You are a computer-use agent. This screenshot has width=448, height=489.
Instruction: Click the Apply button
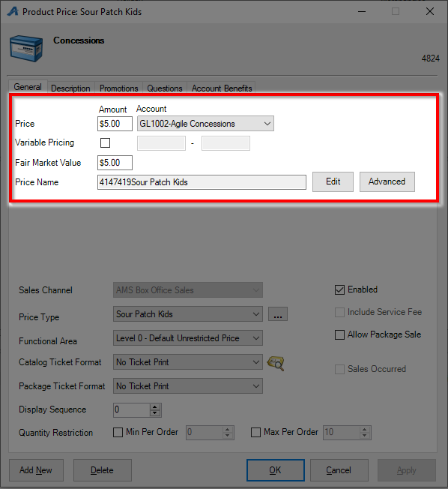pos(407,470)
